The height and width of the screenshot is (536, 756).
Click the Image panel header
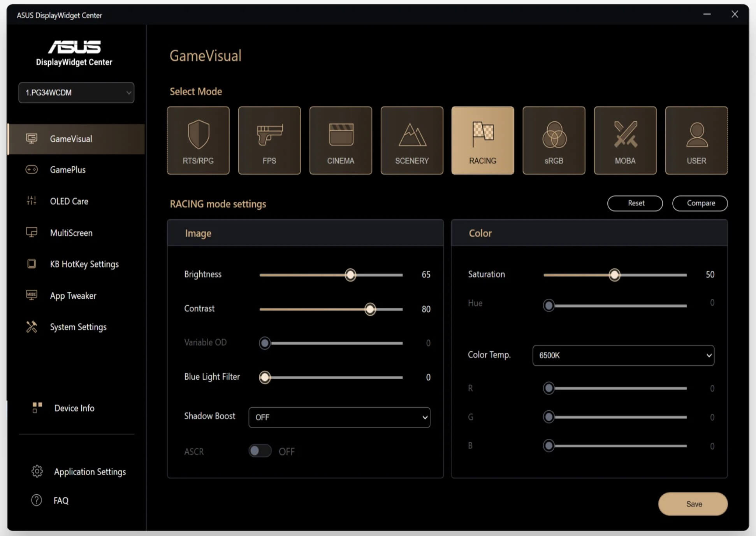(x=306, y=233)
